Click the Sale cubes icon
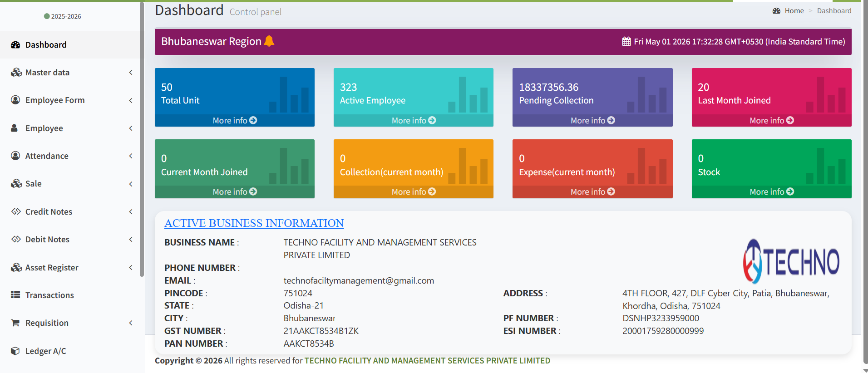Viewport: 868px width, 373px height. (x=16, y=183)
